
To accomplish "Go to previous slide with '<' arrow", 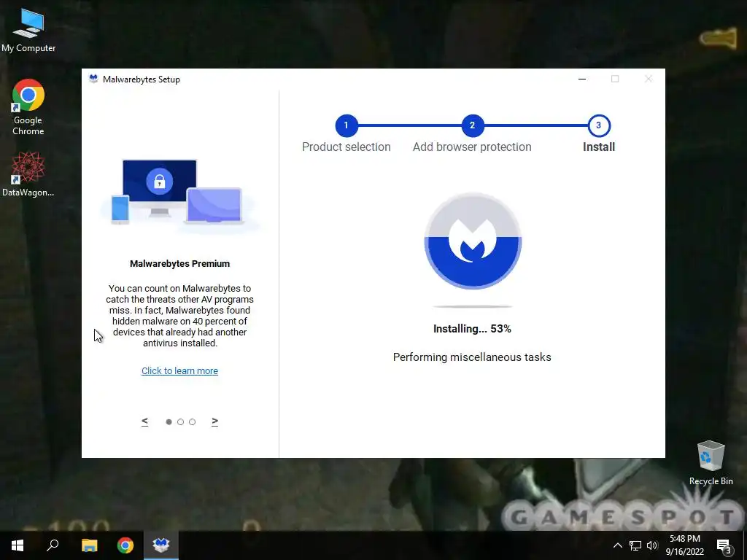I will (x=145, y=421).
